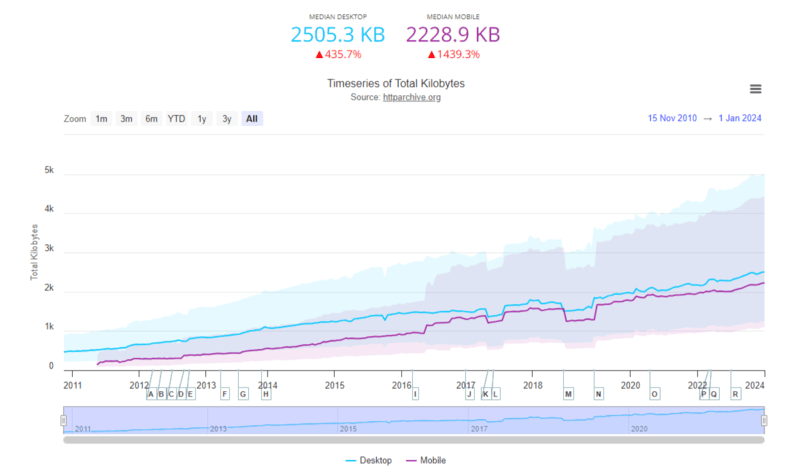Select annotation flag H marker

click(266, 394)
